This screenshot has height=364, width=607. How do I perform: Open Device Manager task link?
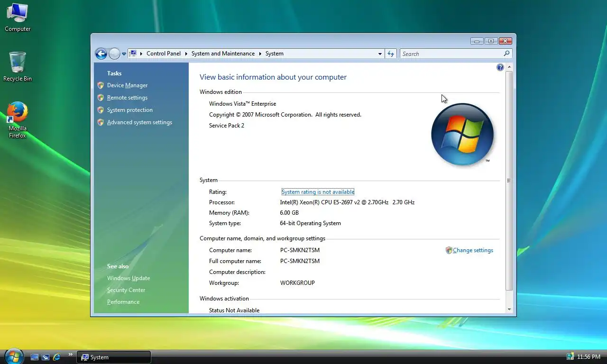(127, 85)
